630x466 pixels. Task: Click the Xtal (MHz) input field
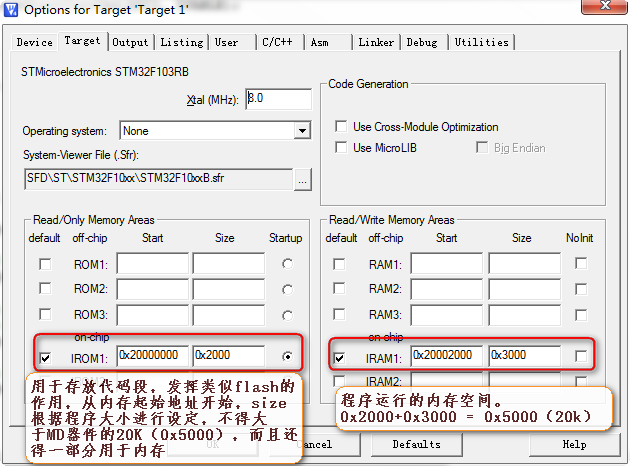pos(278,99)
